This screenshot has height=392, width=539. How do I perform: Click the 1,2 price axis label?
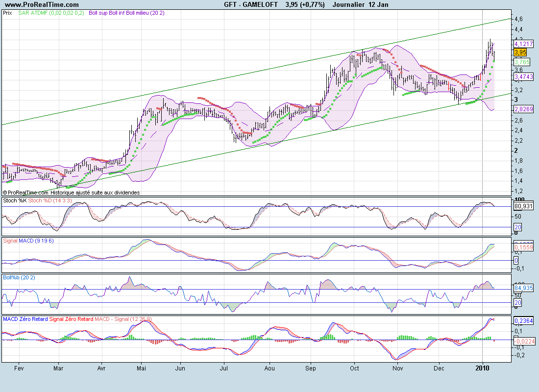[x=519, y=191]
